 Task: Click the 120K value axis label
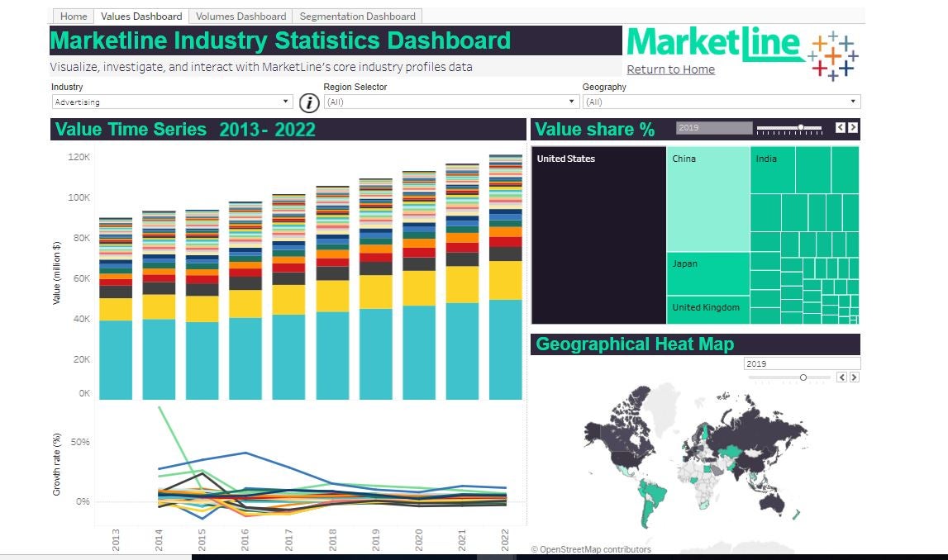tap(79, 157)
